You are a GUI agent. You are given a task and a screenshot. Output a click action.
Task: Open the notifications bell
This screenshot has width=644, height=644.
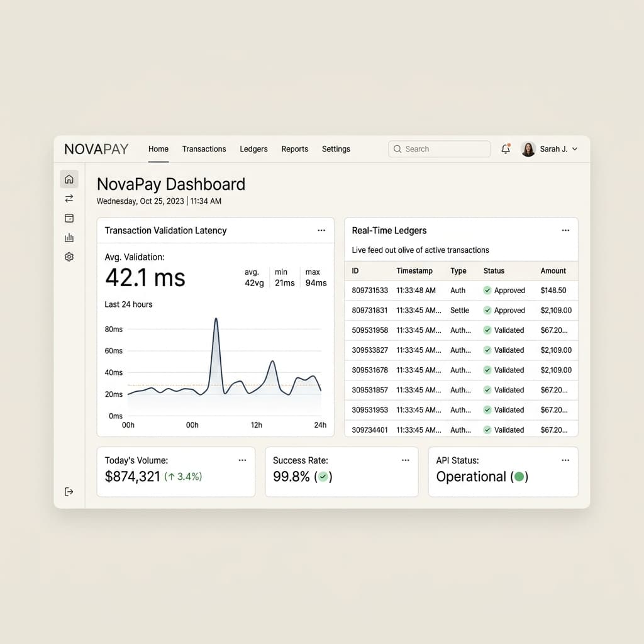(506, 148)
